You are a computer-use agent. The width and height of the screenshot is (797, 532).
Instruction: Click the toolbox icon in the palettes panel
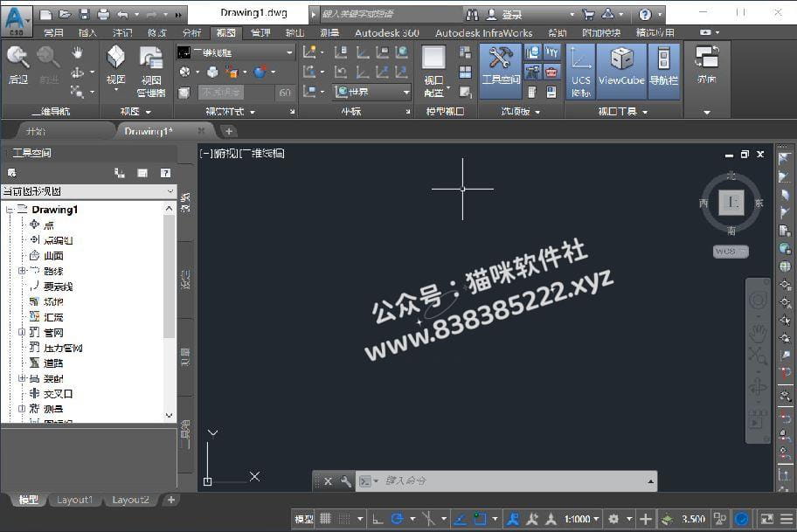point(551,73)
